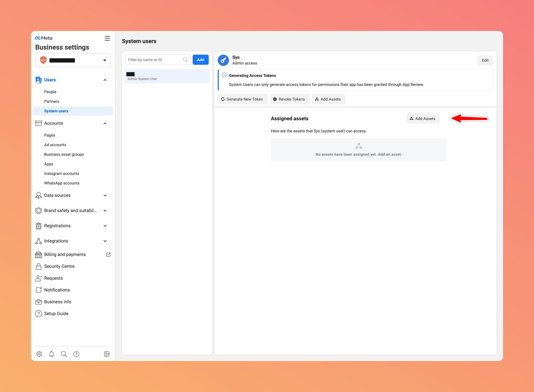The width and height of the screenshot is (534, 392).
Task: Collapse the Users section
Action: 105,80
